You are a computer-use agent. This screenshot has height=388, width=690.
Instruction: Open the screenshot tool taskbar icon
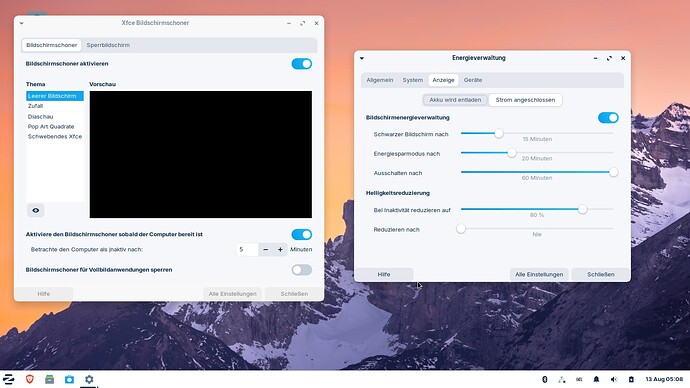[69, 379]
